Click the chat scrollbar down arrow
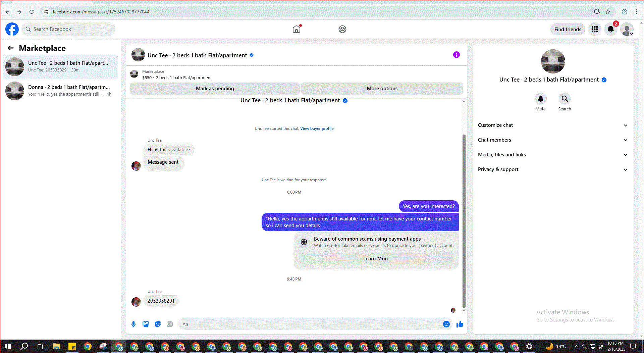This screenshot has width=644, height=353. click(x=464, y=311)
